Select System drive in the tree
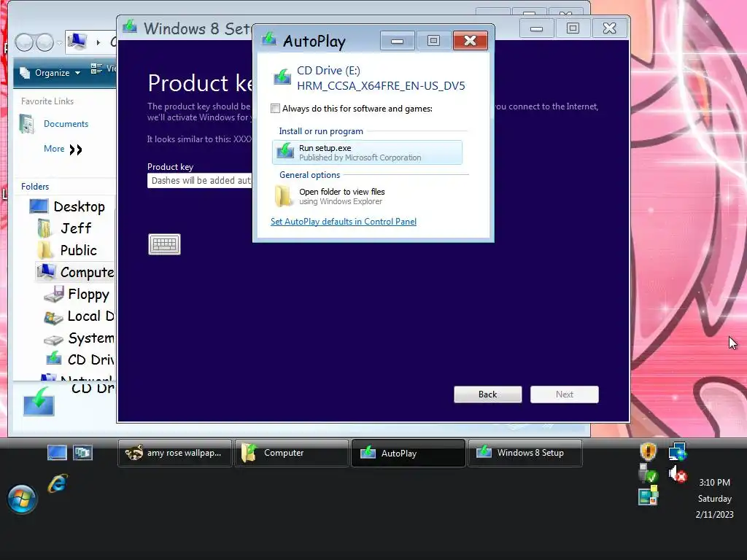747x560 pixels. coord(91,338)
